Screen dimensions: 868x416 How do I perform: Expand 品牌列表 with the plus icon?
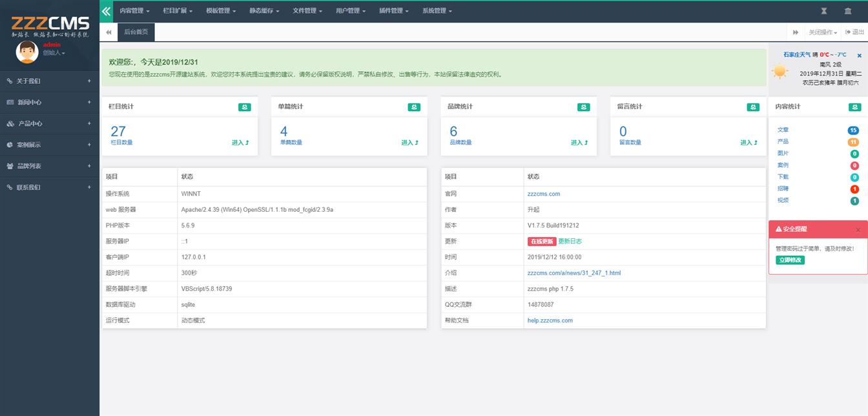[89, 166]
